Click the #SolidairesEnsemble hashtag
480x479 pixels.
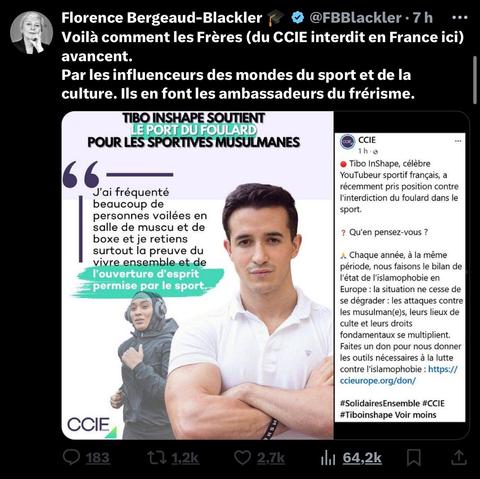pos(380,403)
